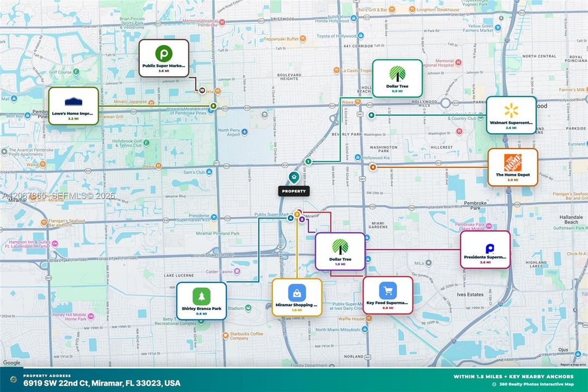Click the Chili's Grill & Bar pin
The width and height of the screenshot is (588, 392).
392,9
